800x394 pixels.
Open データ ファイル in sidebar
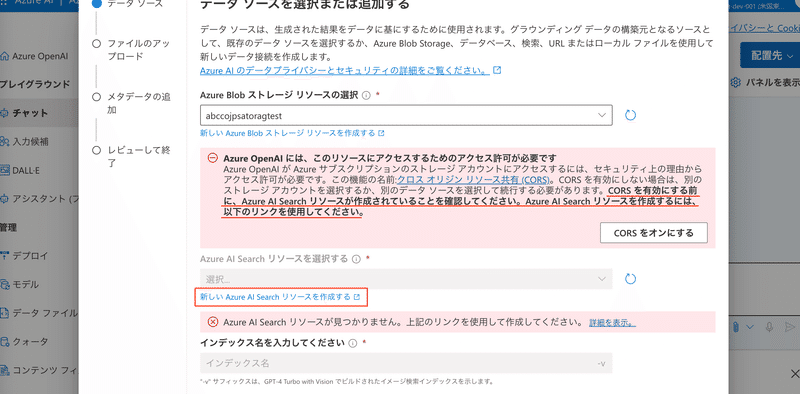pyautogui.click(x=45, y=312)
